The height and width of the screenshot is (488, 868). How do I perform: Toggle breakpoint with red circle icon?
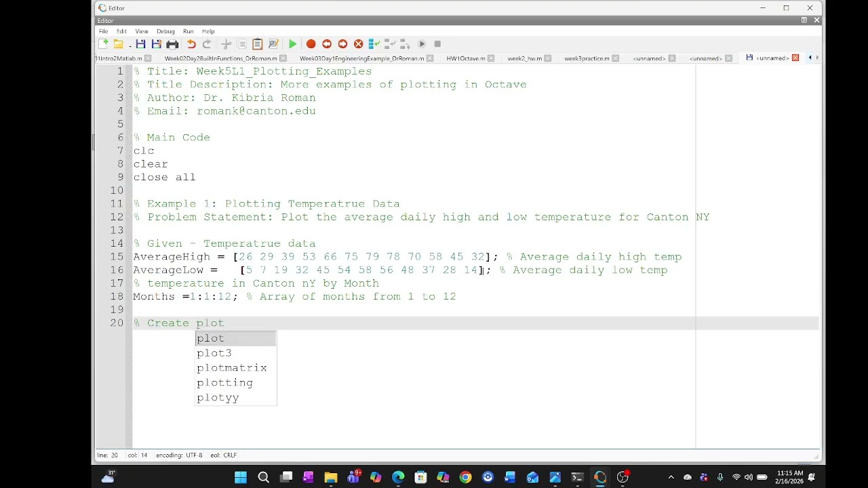tap(311, 44)
